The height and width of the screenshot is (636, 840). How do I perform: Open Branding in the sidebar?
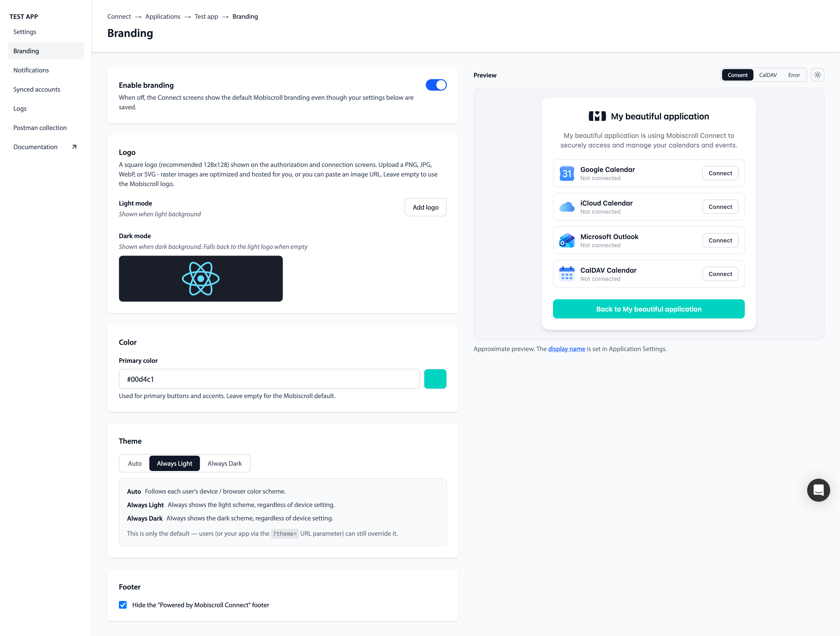[46, 51]
